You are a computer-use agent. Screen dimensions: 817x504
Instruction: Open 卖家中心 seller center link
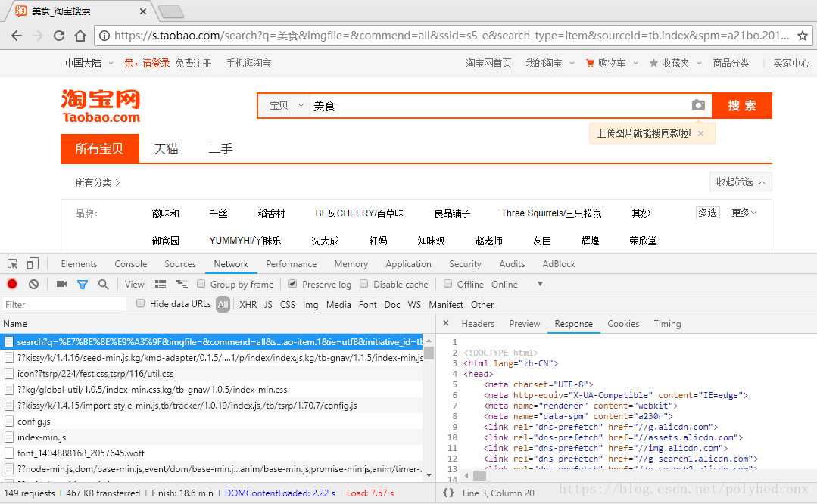click(791, 63)
